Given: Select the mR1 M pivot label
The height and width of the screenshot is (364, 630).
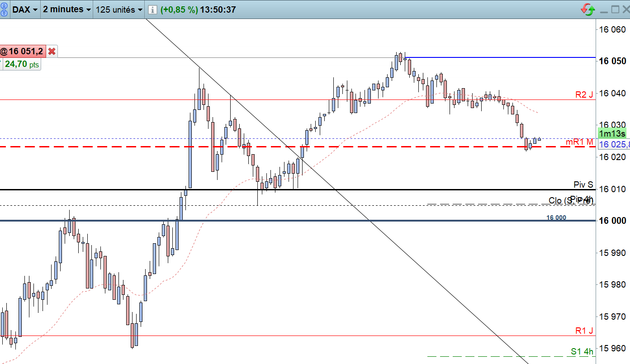Looking at the screenshot, I should tap(580, 142).
